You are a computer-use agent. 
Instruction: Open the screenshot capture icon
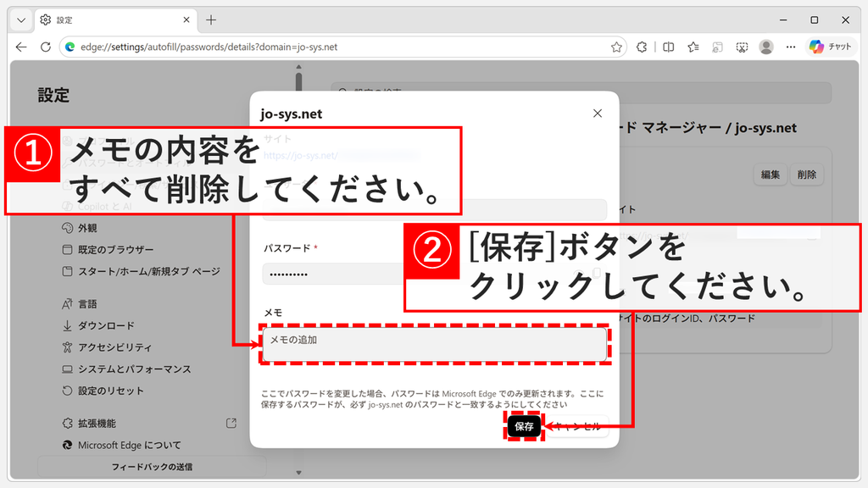[742, 47]
